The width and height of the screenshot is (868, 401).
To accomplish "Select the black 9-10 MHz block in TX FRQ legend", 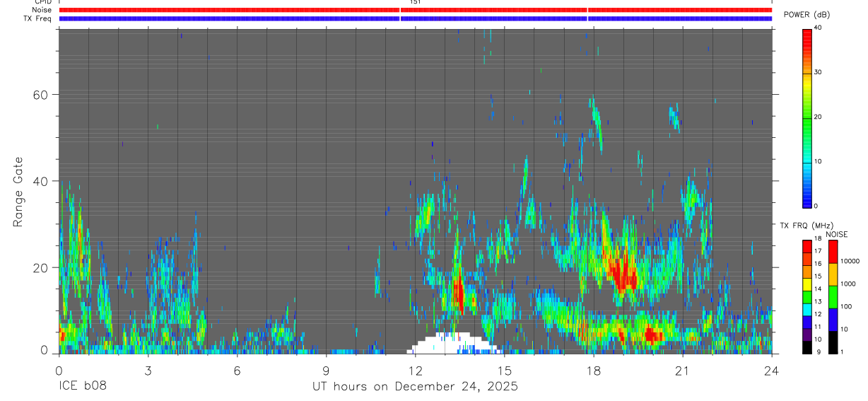I will (x=807, y=347).
